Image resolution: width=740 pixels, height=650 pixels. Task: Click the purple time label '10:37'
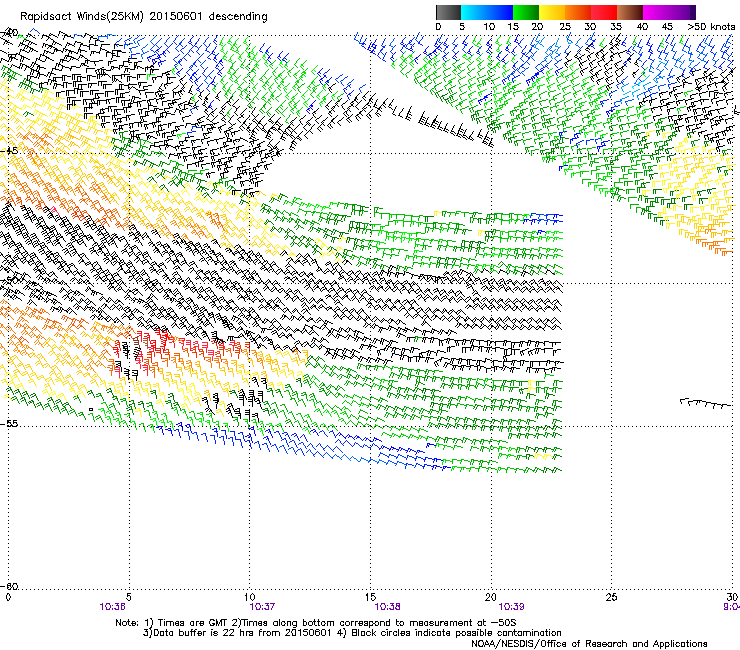pyautogui.click(x=262, y=607)
